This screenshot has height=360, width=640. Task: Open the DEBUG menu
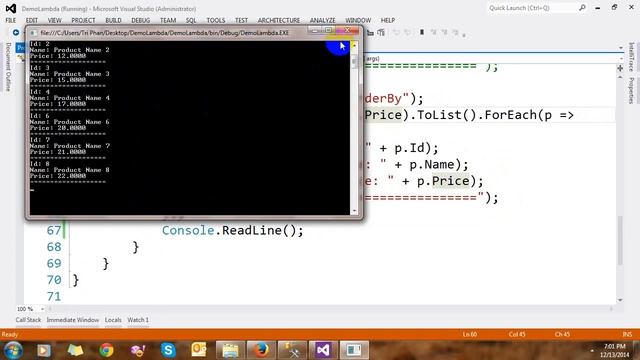140,20
